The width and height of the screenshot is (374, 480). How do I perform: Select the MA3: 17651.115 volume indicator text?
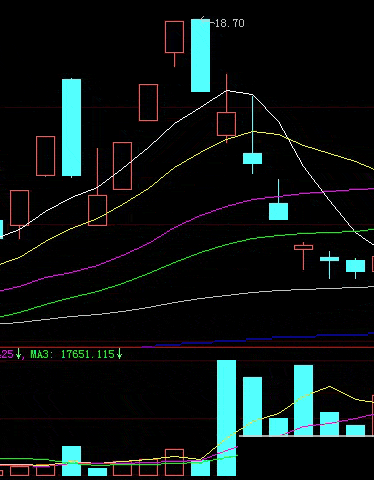click(x=72, y=354)
